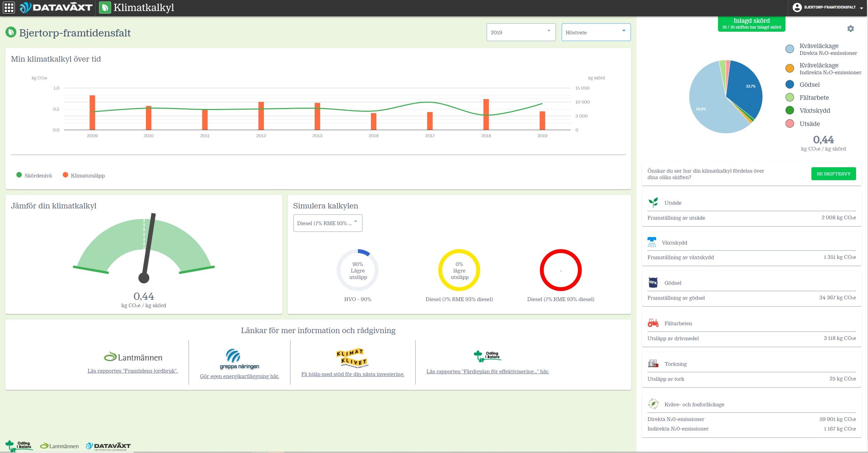Open the 2019 year dropdown

pyautogui.click(x=521, y=32)
